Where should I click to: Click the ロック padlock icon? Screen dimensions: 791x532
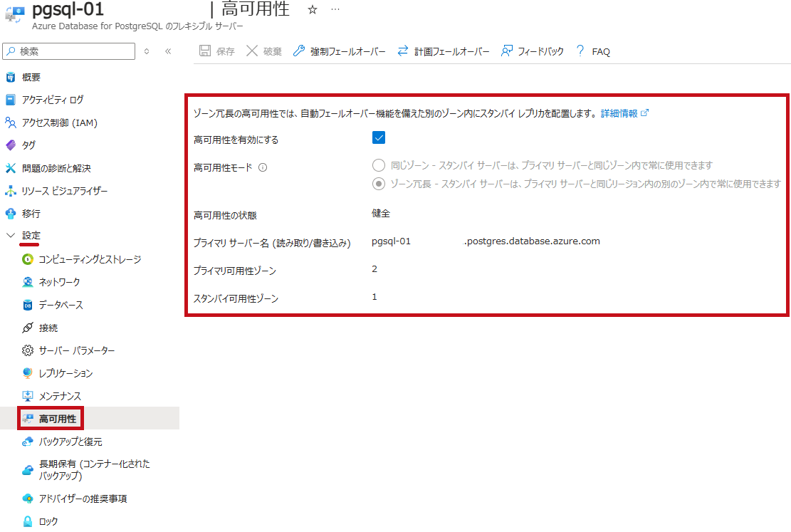(x=28, y=521)
